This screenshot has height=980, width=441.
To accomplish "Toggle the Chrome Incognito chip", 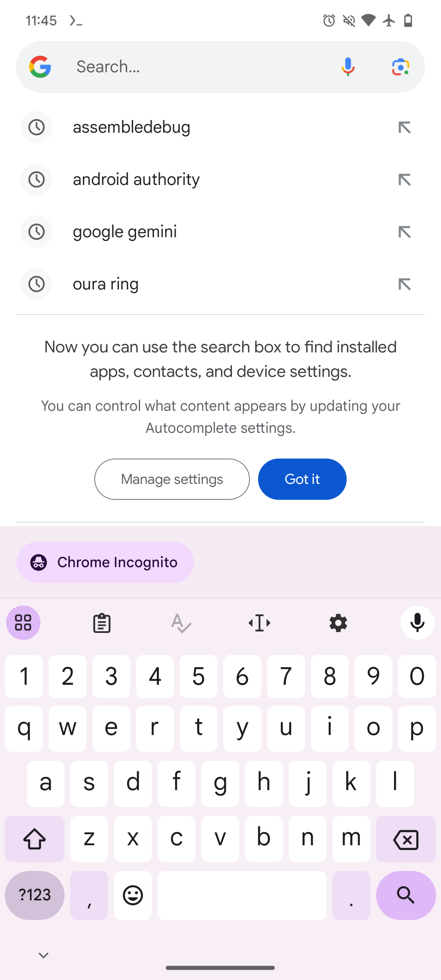I will pos(105,562).
